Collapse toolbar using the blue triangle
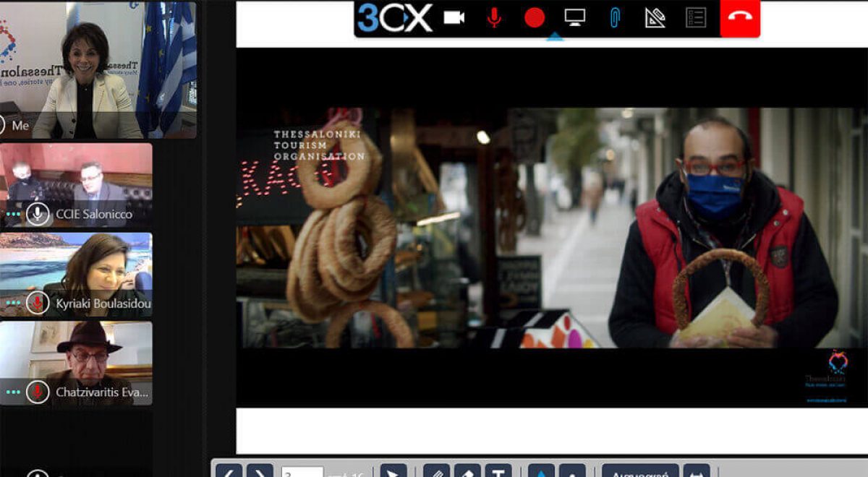The height and width of the screenshot is (477, 868). coord(555,36)
